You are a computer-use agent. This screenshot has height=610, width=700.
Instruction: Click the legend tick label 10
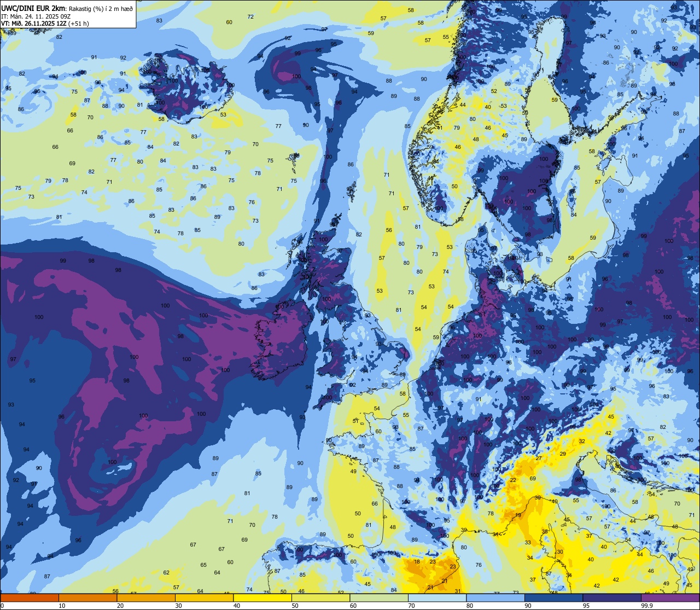point(62,606)
